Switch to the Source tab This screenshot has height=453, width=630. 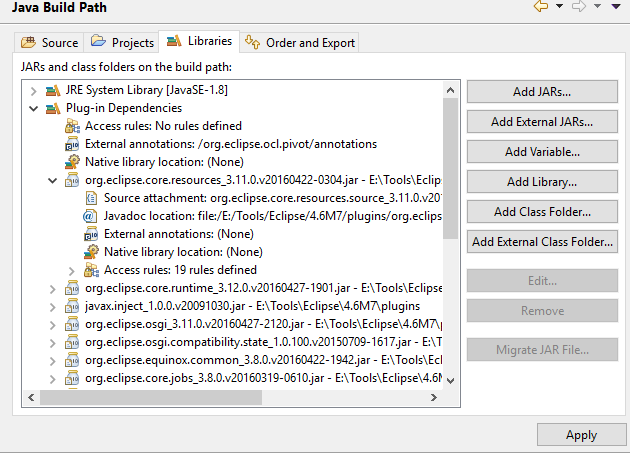pos(49,42)
